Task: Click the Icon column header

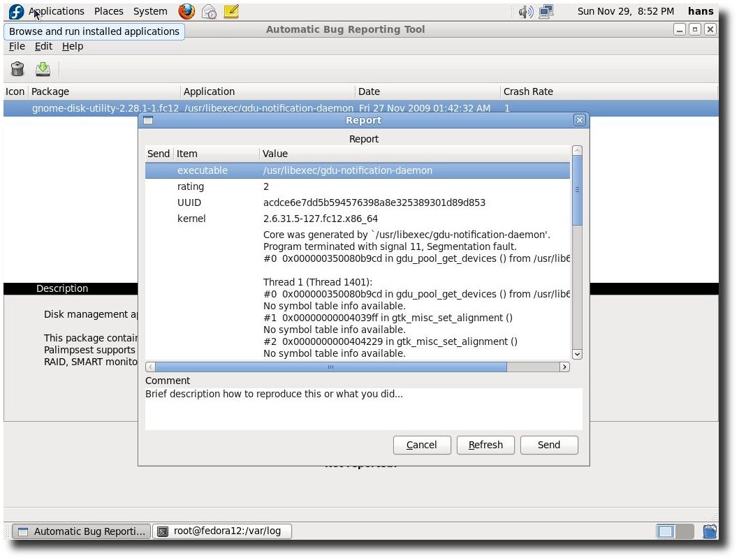Action: coord(15,91)
